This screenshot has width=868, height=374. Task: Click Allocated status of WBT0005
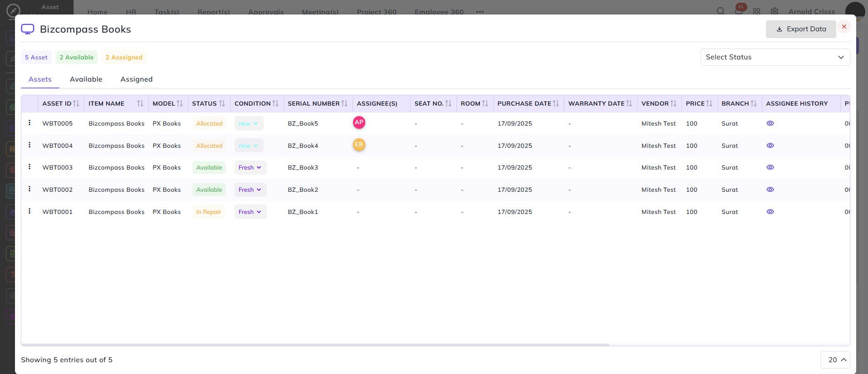coord(209,123)
